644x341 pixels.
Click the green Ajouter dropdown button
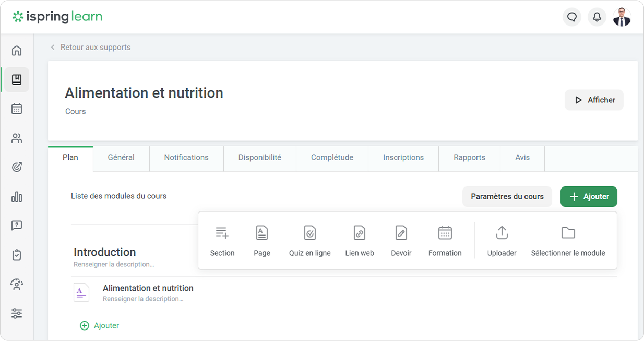[589, 197]
